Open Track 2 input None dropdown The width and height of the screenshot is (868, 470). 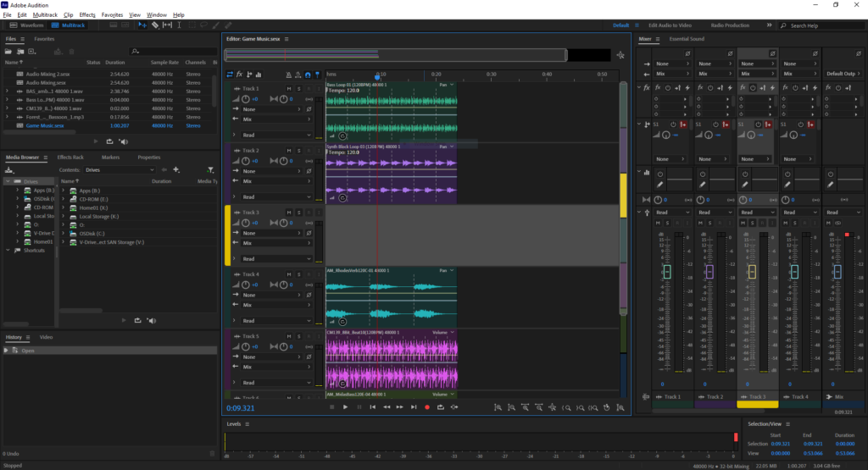pyautogui.click(x=273, y=171)
